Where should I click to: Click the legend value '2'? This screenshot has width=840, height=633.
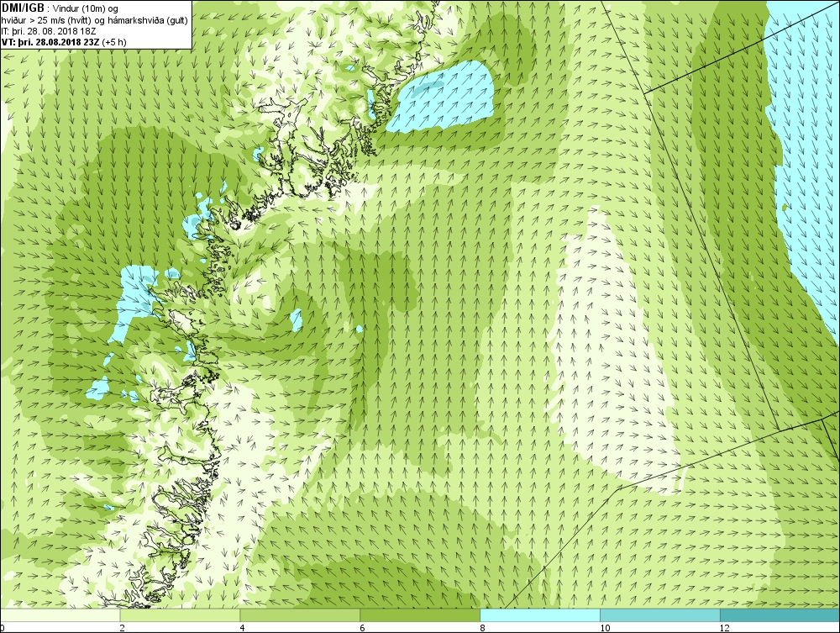tap(122, 628)
